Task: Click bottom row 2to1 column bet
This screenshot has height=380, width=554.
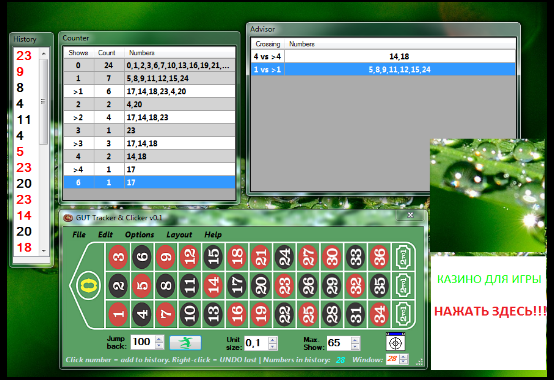Action: point(403,314)
